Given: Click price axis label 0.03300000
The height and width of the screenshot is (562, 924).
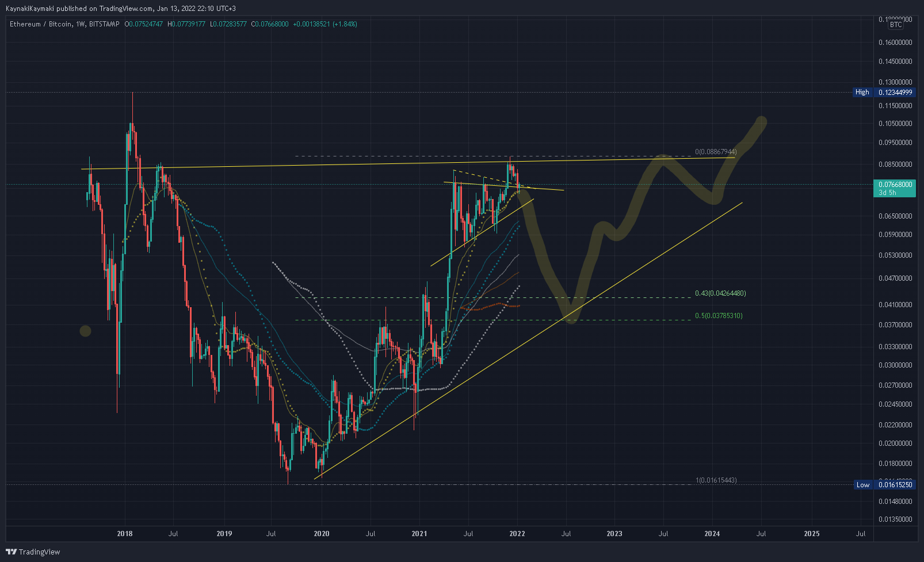Looking at the screenshot, I should (895, 347).
